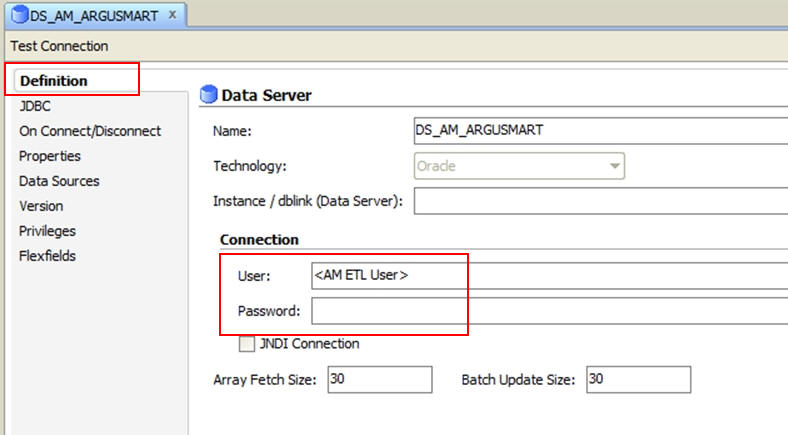The image size is (788, 435).
Task: Open On Connect/Disconnect section
Action: (90, 131)
